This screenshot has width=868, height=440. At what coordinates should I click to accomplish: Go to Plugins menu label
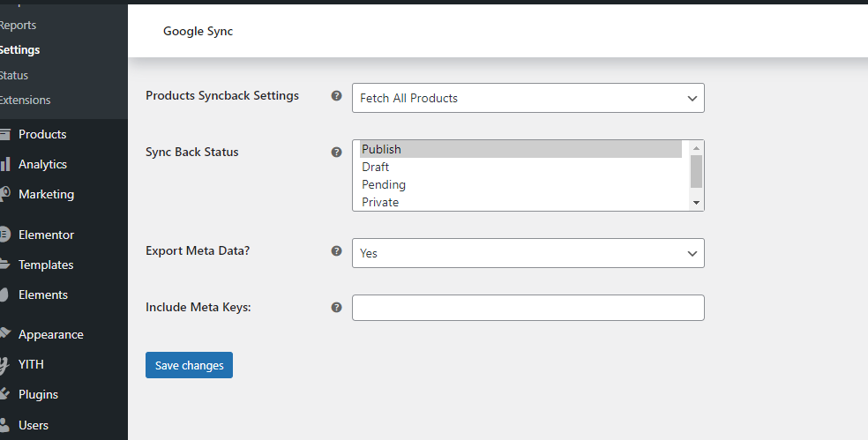tap(38, 394)
